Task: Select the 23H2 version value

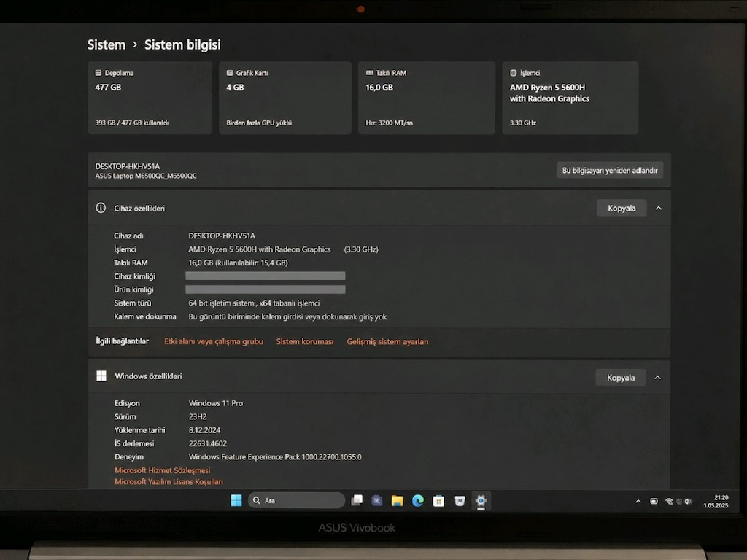Action: (198, 416)
